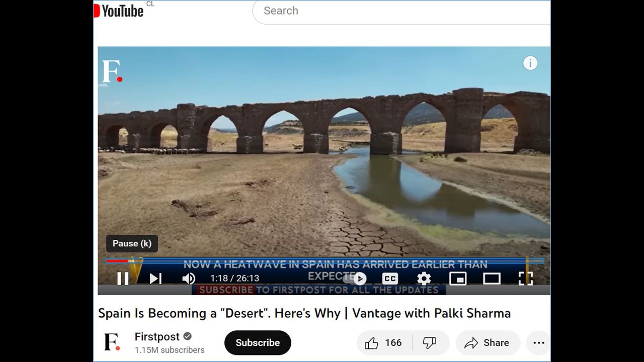Share this video
644x362 pixels.
point(487,343)
